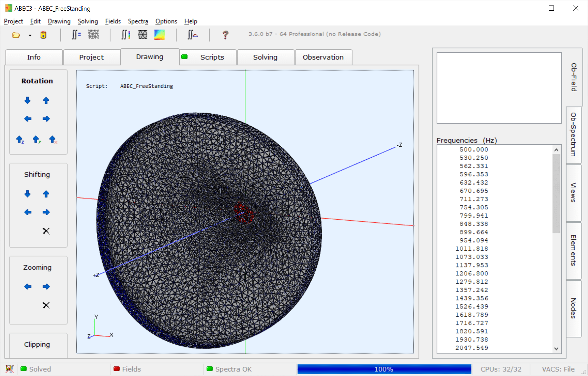Screen dimensions: 588x376
Task: Click the integral with colored bar icon
Action: (x=126, y=34)
